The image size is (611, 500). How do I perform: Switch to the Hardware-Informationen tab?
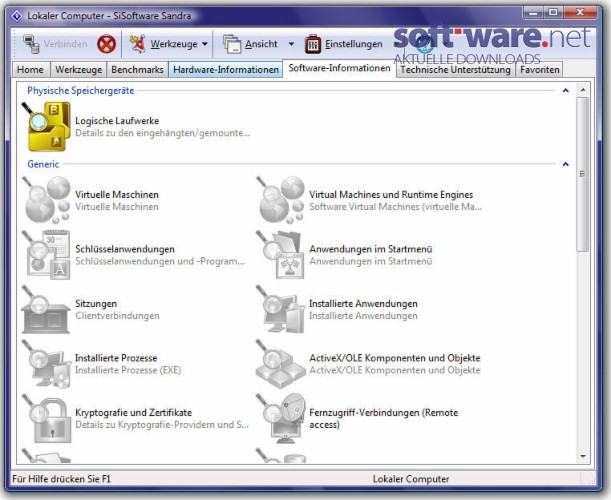coord(226,70)
